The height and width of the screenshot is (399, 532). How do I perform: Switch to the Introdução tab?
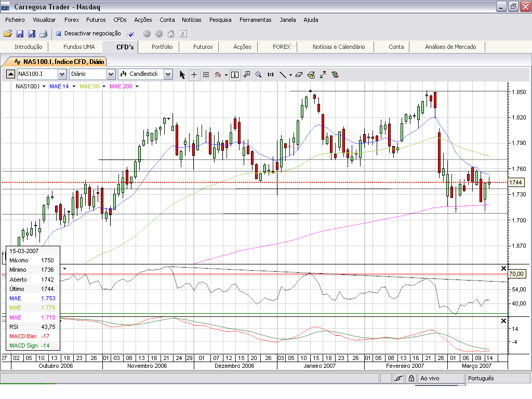28,47
